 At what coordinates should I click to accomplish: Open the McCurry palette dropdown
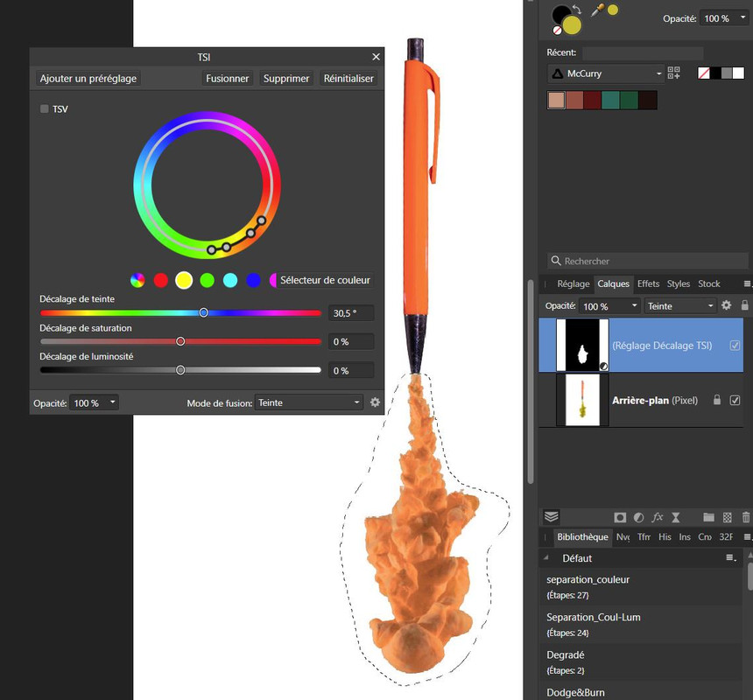click(x=606, y=73)
